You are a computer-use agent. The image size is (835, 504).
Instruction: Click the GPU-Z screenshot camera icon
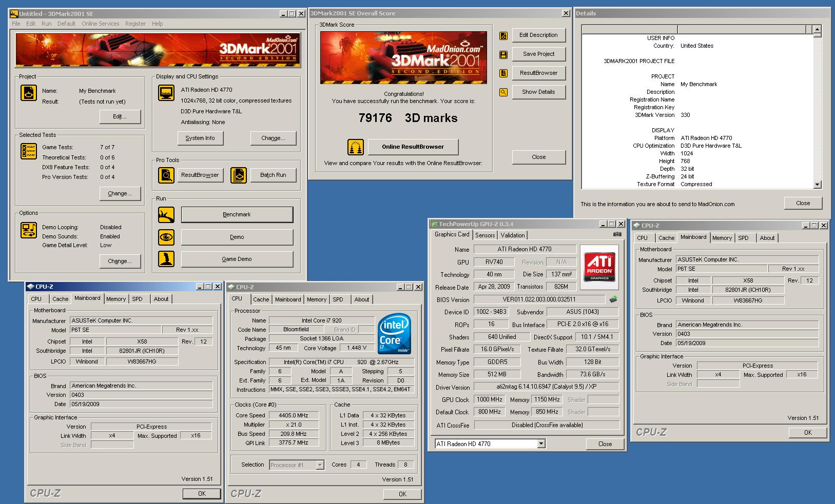[617, 234]
